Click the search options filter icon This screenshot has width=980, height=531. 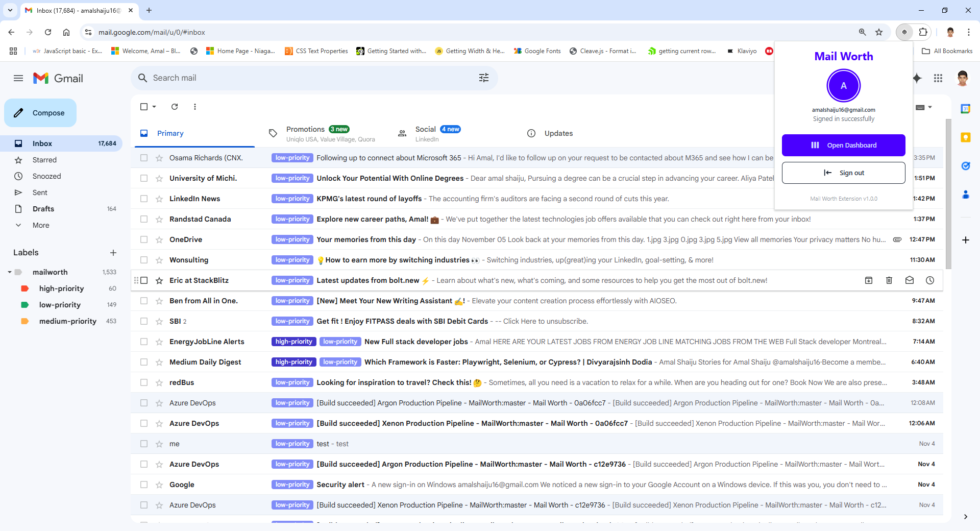[x=484, y=78]
